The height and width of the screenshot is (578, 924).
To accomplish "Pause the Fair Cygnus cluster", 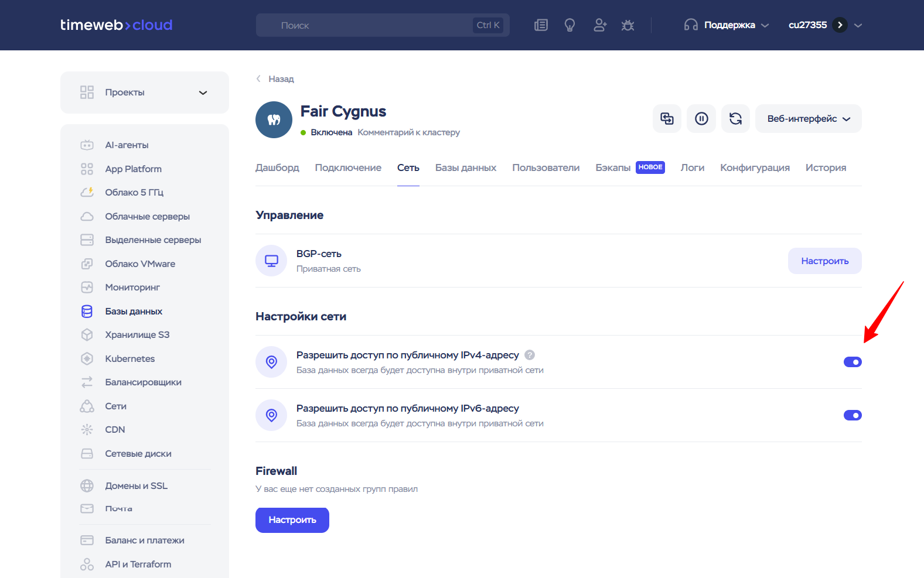I will click(701, 119).
